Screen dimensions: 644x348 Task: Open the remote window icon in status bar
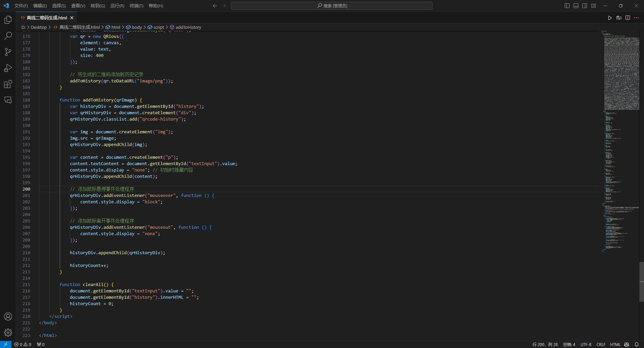[x=6, y=344]
